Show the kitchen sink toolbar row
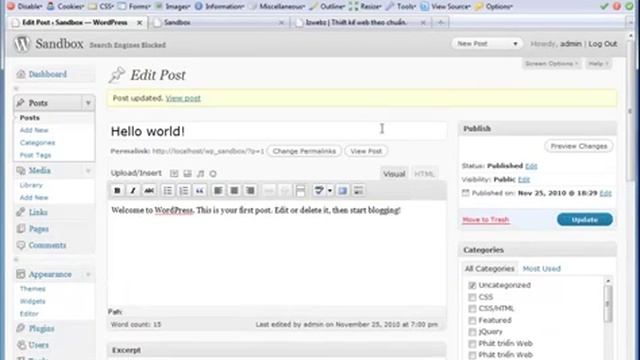This screenshot has width=640, height=360. pyautogui.click(x=358, y=191)
